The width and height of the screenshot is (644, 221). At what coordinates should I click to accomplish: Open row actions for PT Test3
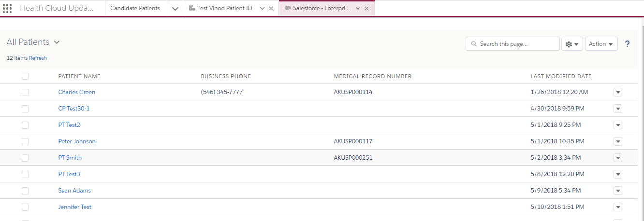pos(617,174)
